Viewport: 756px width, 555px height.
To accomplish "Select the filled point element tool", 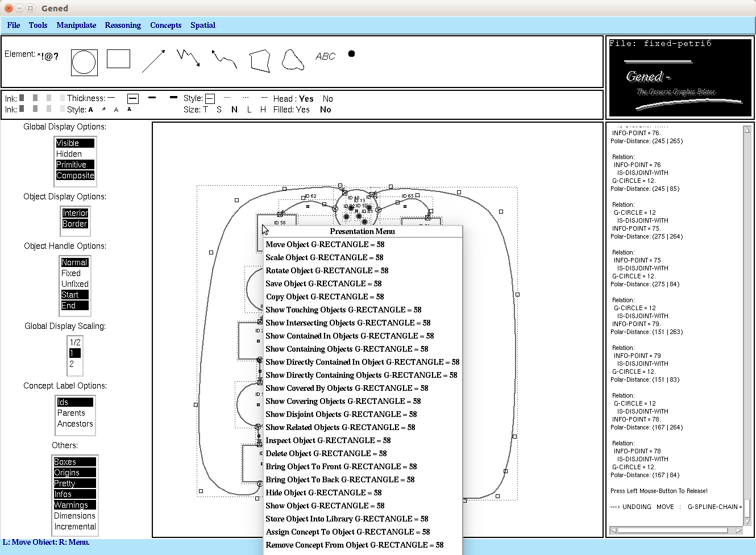I will [x=351, y=53].
